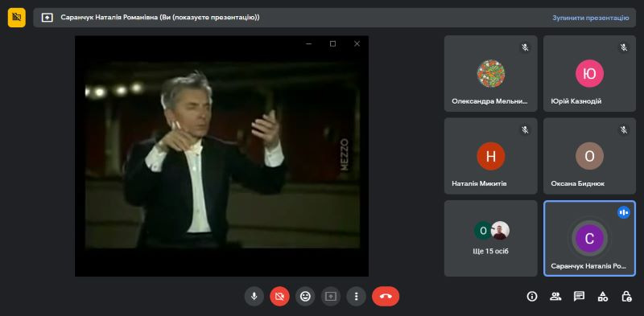This screenshot has height=316, width=644.
Task: Click the yellow captions-off icon
Action: pos(16,17)
